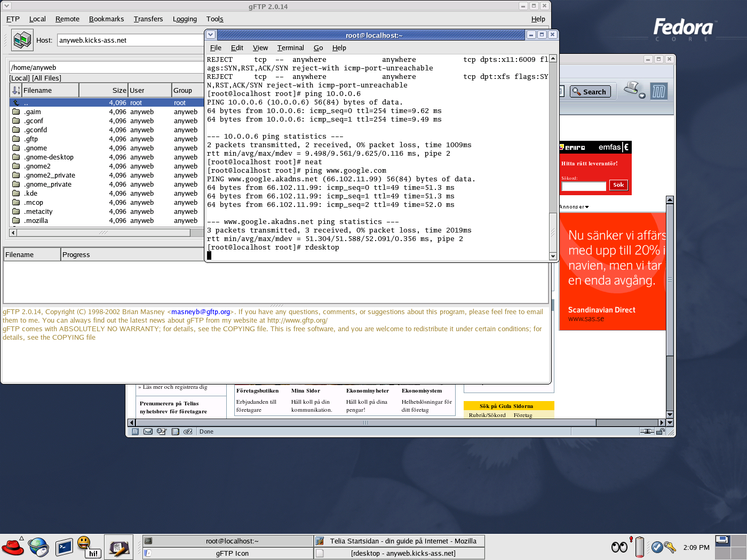This screenshot has width=747, height=560.
Task: Click the Mozilla online/offline status icon
Action: pyautogui.click(x=647, y=431)
